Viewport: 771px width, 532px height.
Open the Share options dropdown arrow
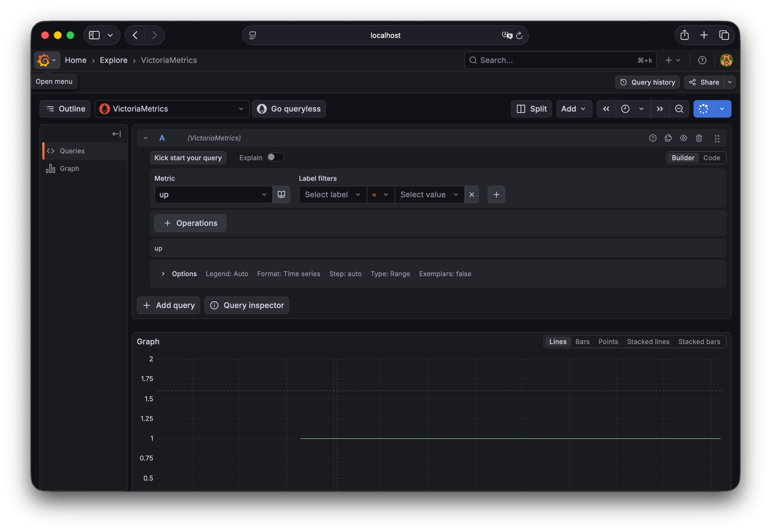[x=730, y=82]
